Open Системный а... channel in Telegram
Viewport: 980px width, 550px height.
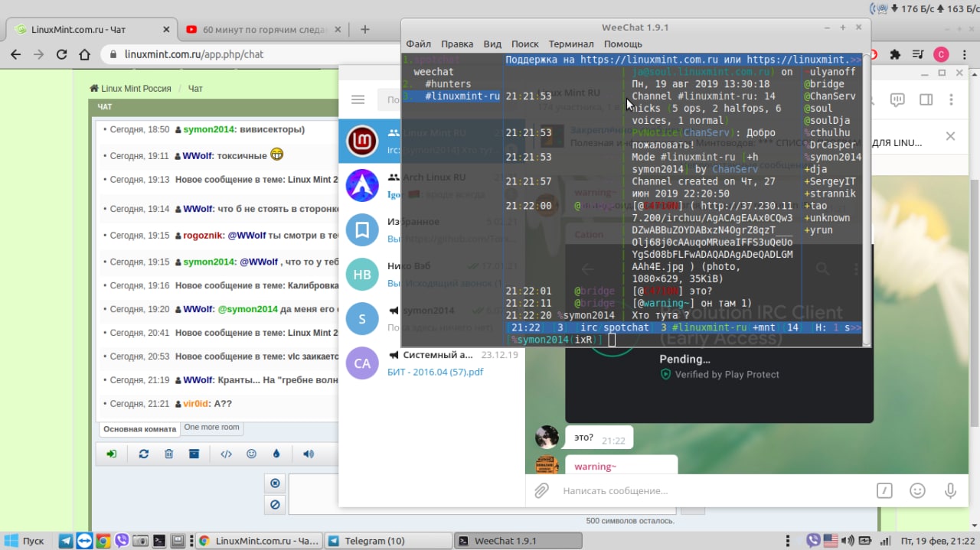pyautogui.click(x=432, y=363)
